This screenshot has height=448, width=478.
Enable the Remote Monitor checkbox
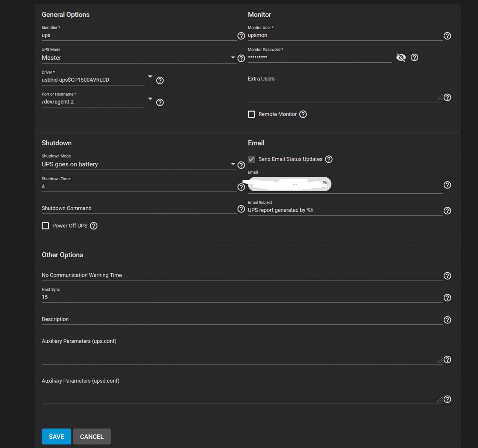[x=252, y=114]
